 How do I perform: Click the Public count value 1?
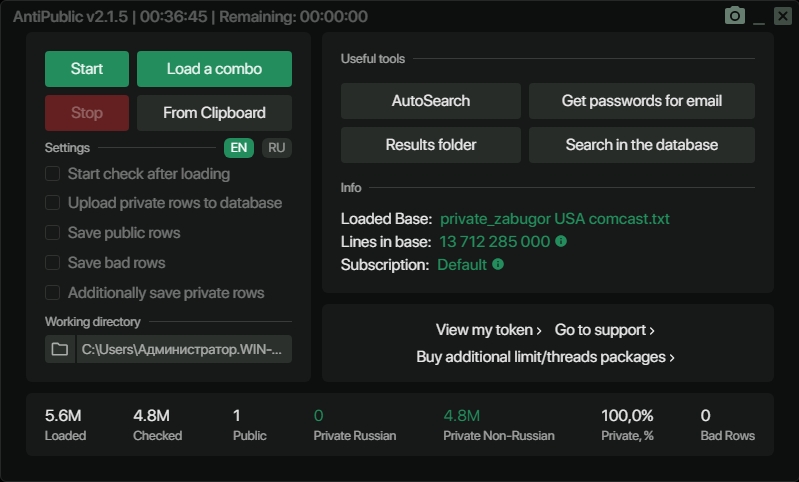coord(236,416)
